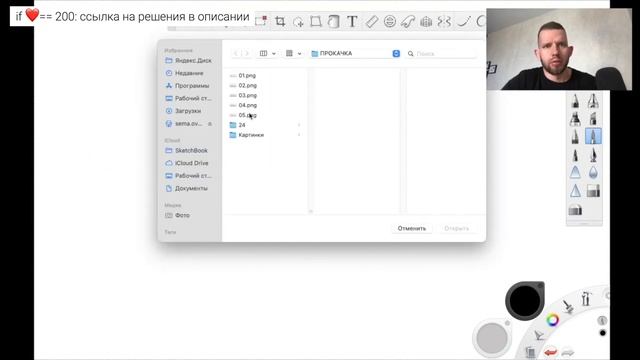Select the square gradient fill brush

pos(593,191)
